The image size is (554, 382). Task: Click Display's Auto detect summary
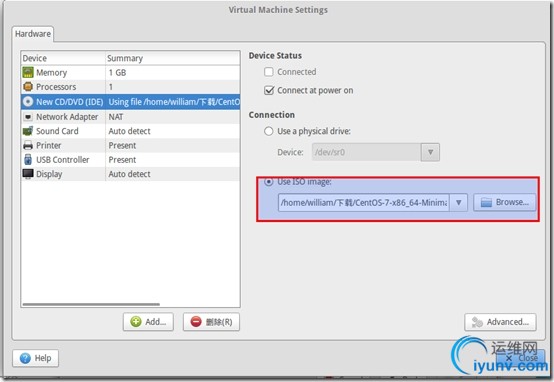[x=129, y=174]
